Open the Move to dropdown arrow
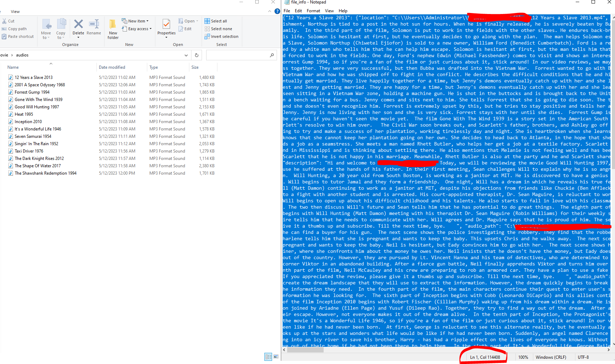This screenshot has height=364, width=615. pyautogui.click(x=49, y=38)
